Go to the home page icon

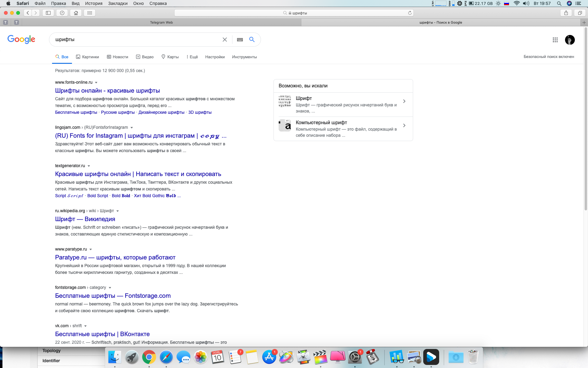[x=76, y=13]
